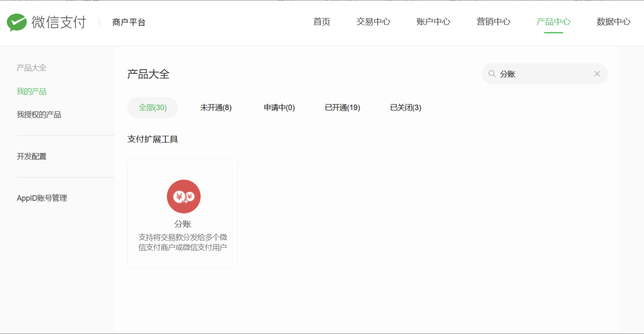Image resolution: width=644 pixels, height=334 pixels.
Task: Click the WeChat Pay logo icon
Action: (17, 22)
